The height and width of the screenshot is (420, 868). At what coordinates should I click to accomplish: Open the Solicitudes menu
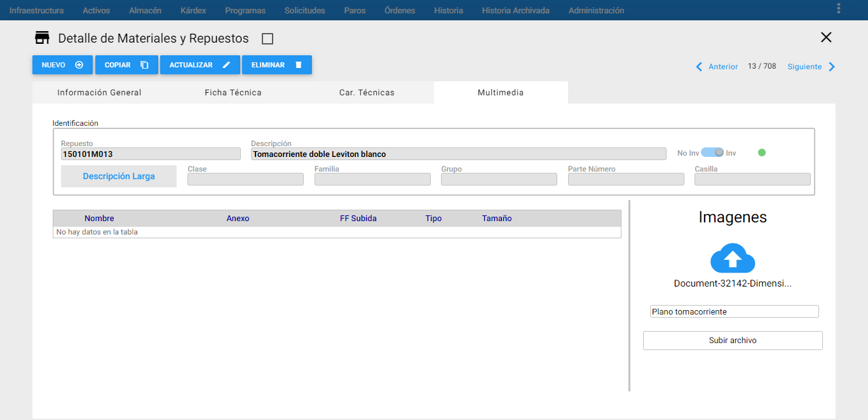coord(304,10)
